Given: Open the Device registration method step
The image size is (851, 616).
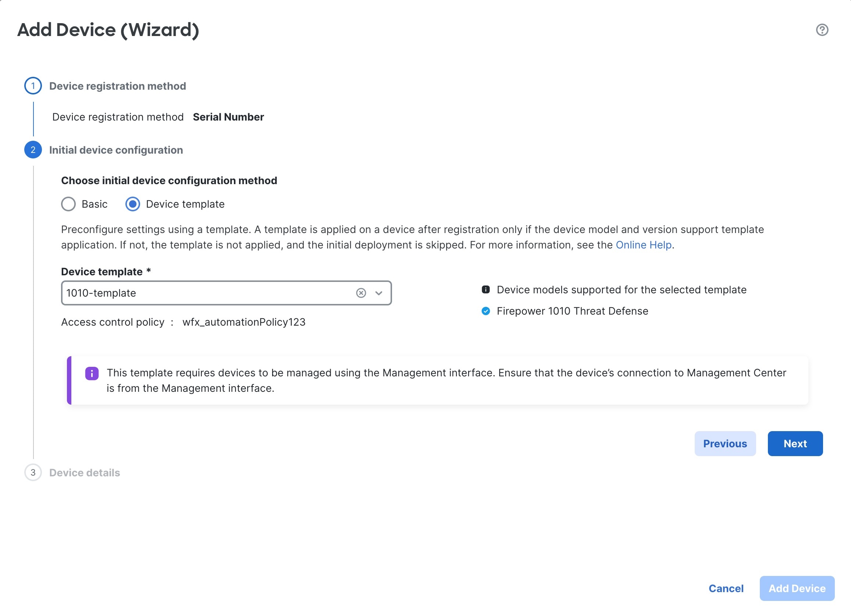Looking at the screenshot, I should click(x=117, y=86).
